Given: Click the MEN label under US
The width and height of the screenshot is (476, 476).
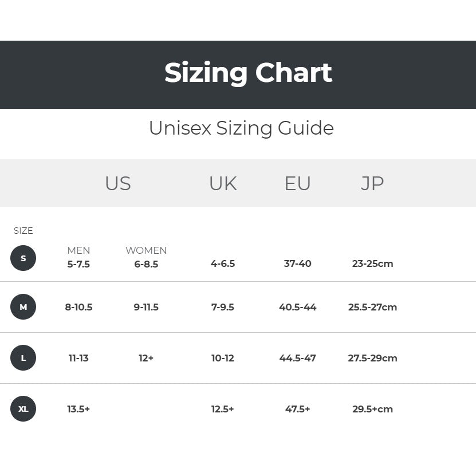Looking at the screenshot, I should tap(78, 250).
